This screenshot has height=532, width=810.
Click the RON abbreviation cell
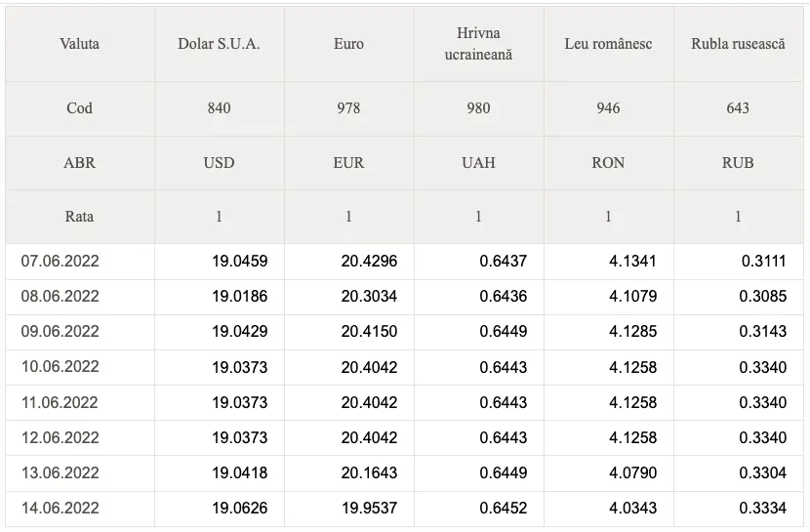click(x=608, y=163)
